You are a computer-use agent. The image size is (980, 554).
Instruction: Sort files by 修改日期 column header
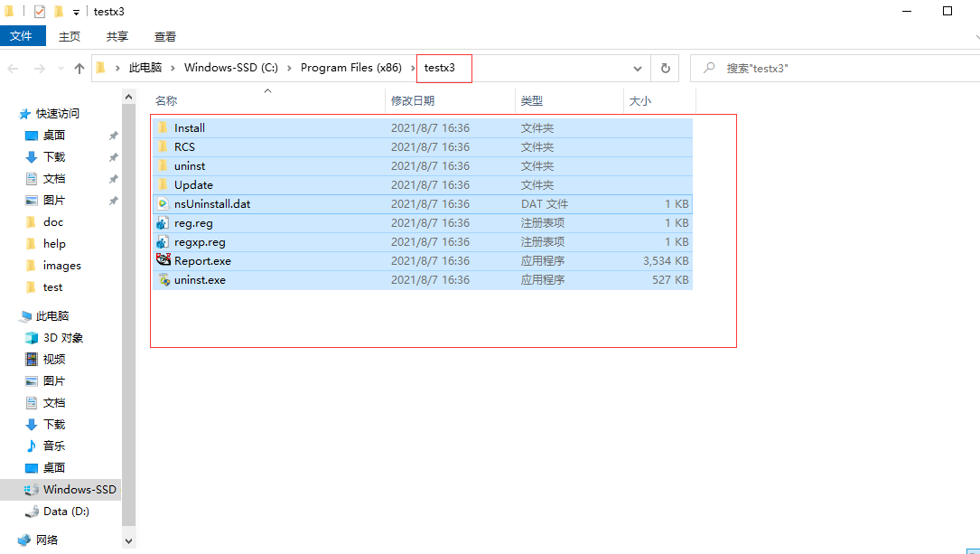[x=413, y=100]
